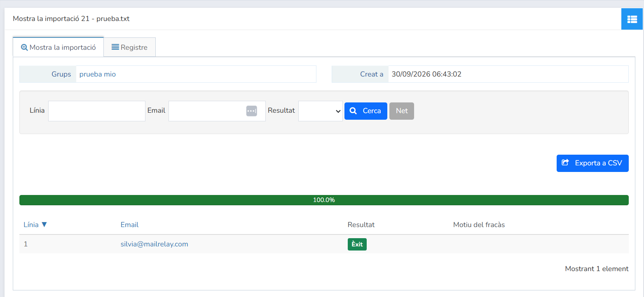The width and height of the screenshot is (644, 297).
Task: Click the 100.0% progress bar
Action: coord(324,200)
